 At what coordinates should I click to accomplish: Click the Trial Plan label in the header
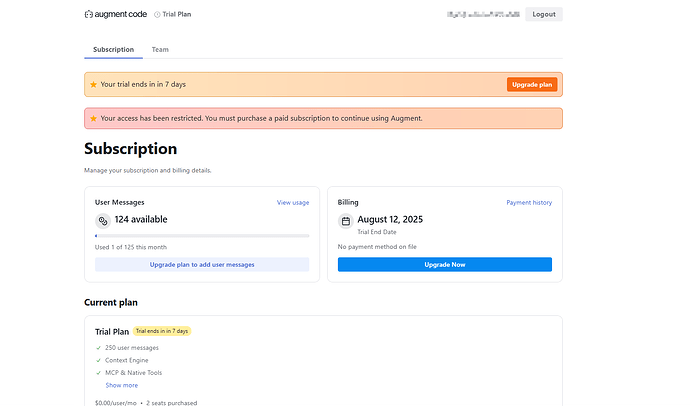tap(176, 14)
